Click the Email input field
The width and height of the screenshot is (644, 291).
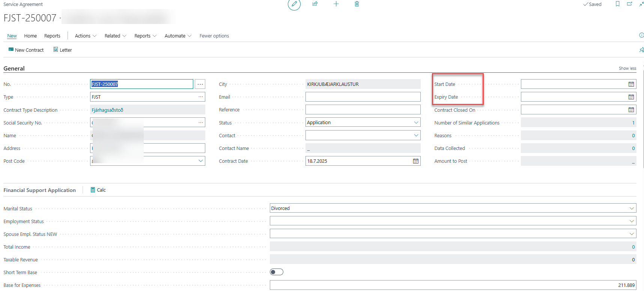[x=363, y=97]
